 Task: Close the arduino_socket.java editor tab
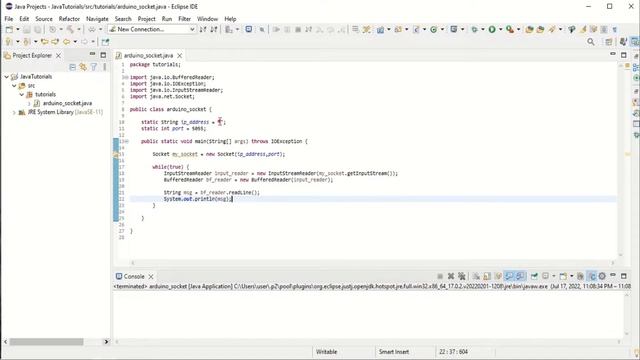(x=180, y=55)
